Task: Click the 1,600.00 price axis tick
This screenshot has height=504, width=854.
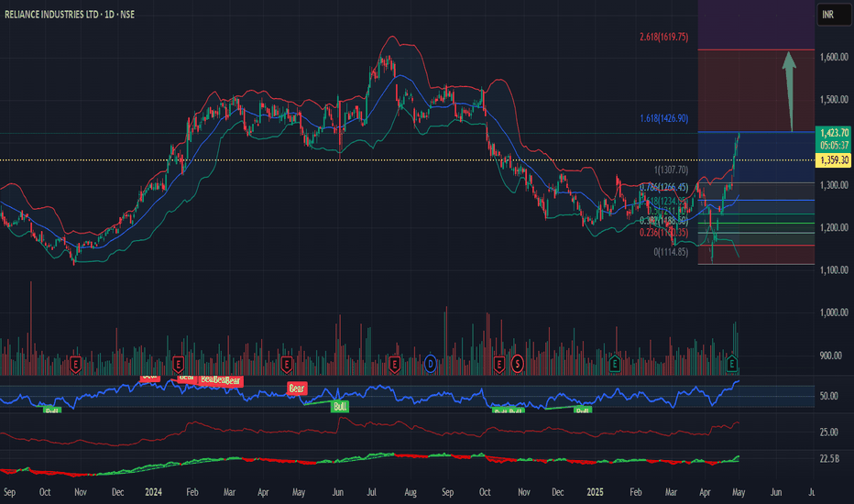Action: [834, 57]
